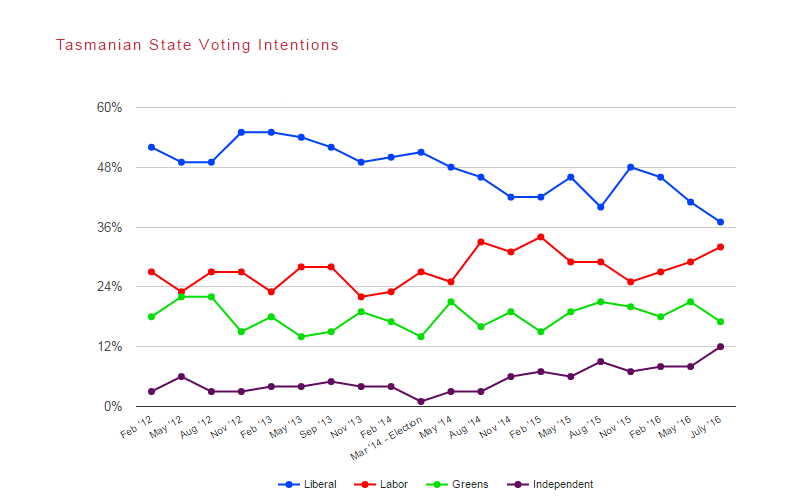Click the Liberal data point at Feb '12
The image size is (801, 504).
[x=151, y=147]
